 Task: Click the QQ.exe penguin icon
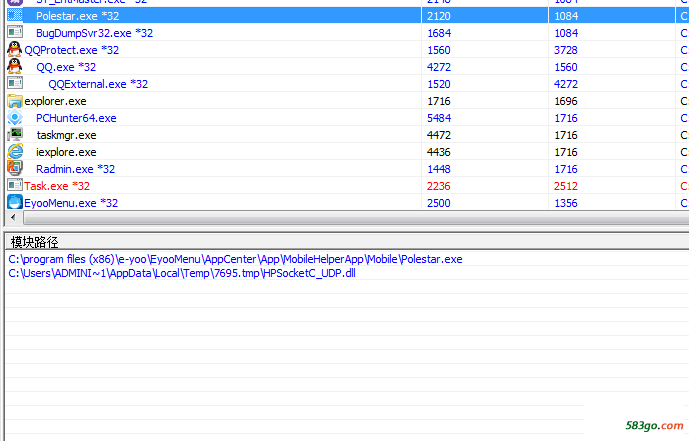[x=15, y=66]
